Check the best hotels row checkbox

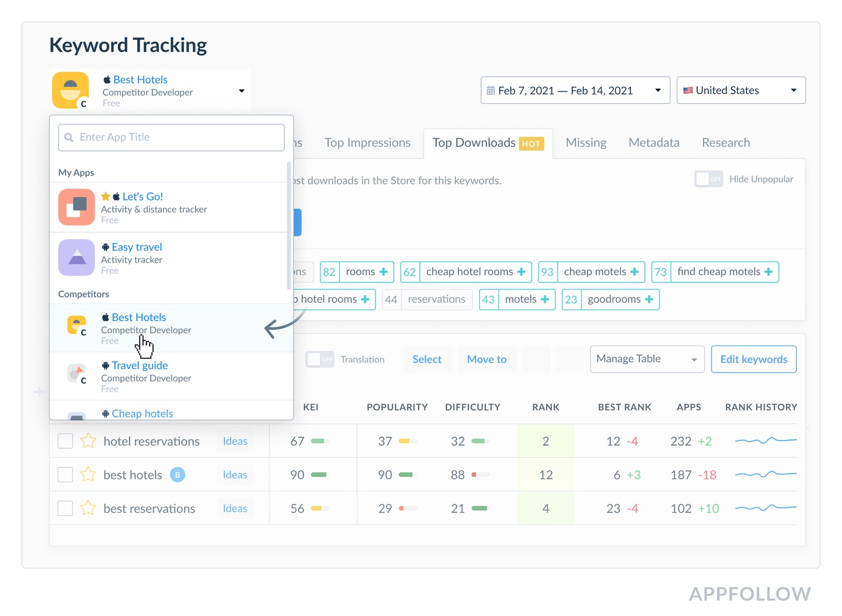[65, 475]
